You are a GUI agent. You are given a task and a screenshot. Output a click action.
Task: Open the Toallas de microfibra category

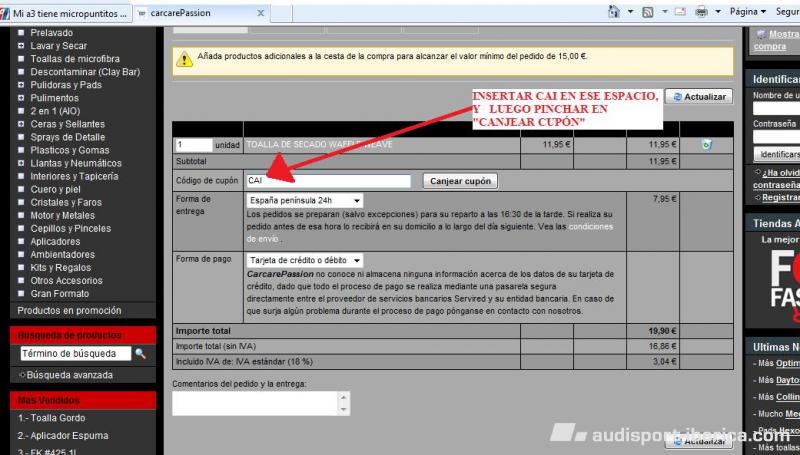click(75, 59)
